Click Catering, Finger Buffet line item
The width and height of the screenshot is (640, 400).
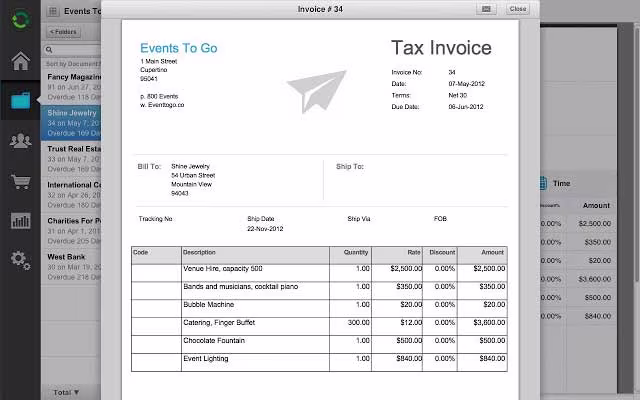pos(219,322)
